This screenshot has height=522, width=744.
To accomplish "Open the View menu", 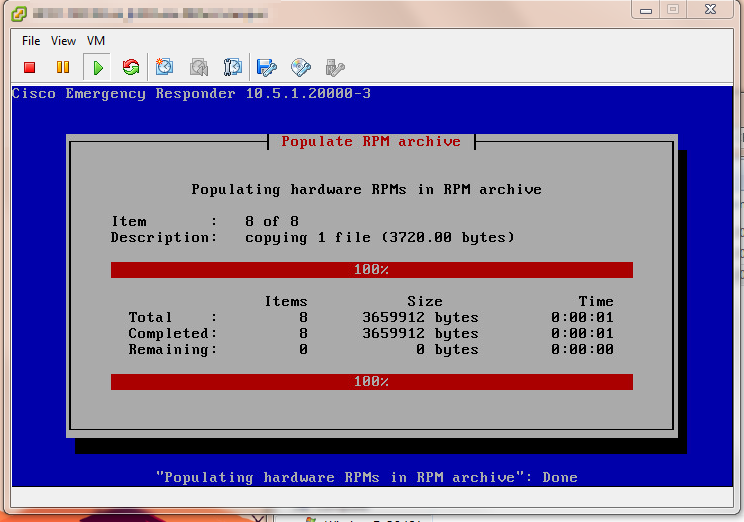I will point(63,41).
